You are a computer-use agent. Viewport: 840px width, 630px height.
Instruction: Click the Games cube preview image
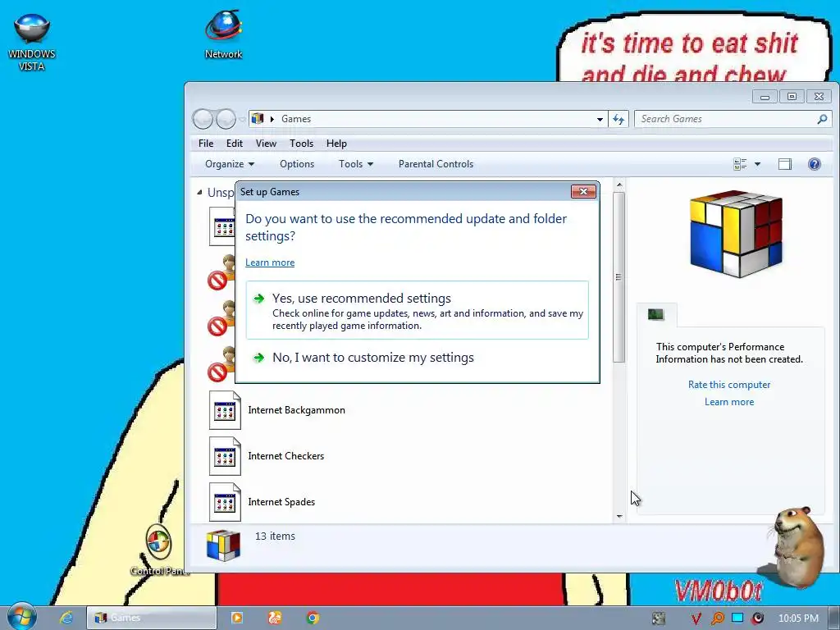[x=736, y=234]
